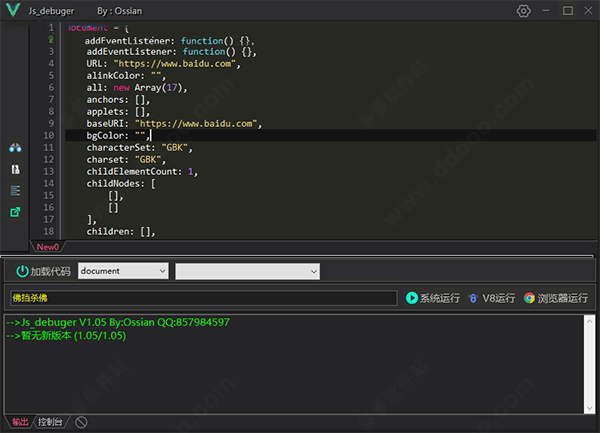Run code with 系统运行 button
This screenshot has height=433, width=600.
[433, 298]
